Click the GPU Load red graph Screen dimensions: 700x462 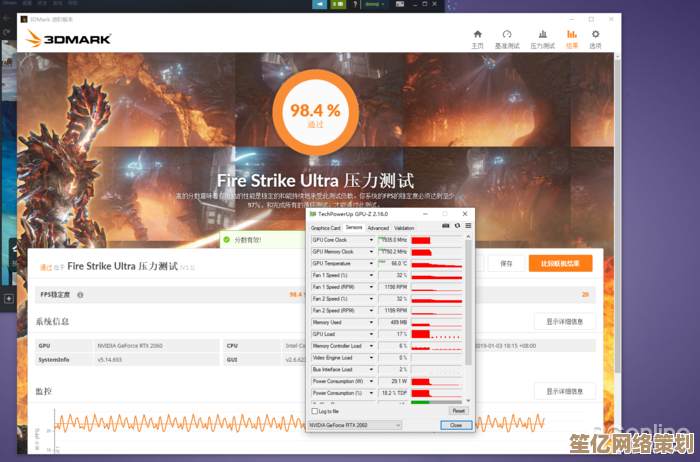[436, 334]
